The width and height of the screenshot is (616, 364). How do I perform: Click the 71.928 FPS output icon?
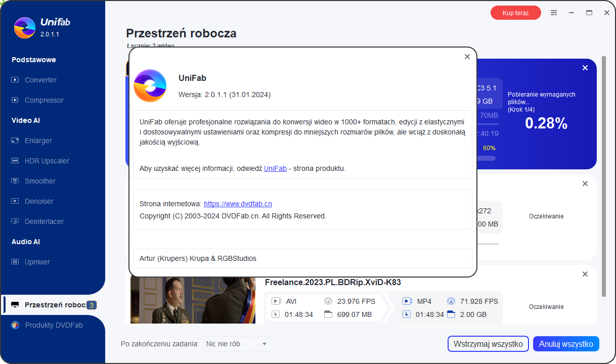coord(451,301)
